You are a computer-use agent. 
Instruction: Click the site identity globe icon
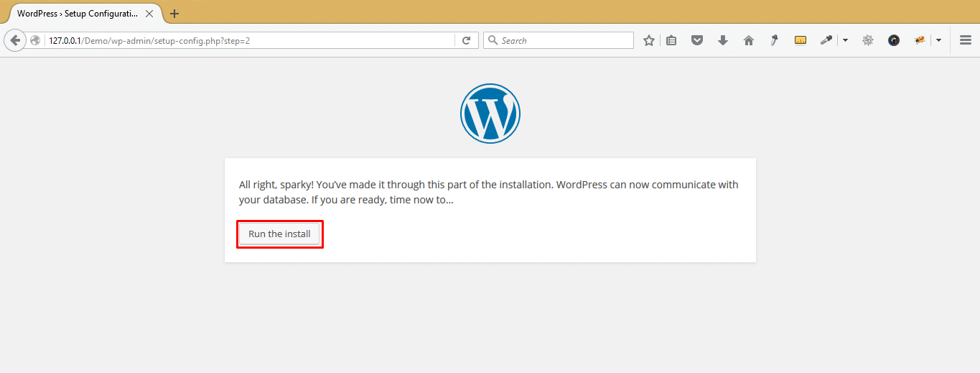[35, 41]
